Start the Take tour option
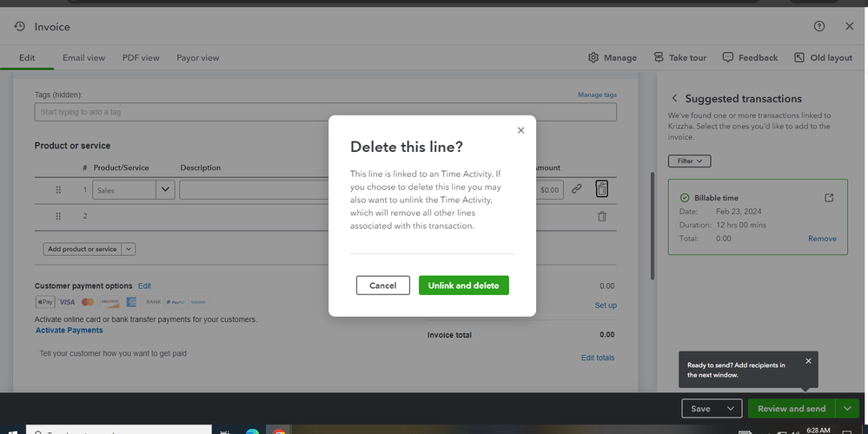Image resolution: width=868 pixels, height=434 pixels. [679, 57]
